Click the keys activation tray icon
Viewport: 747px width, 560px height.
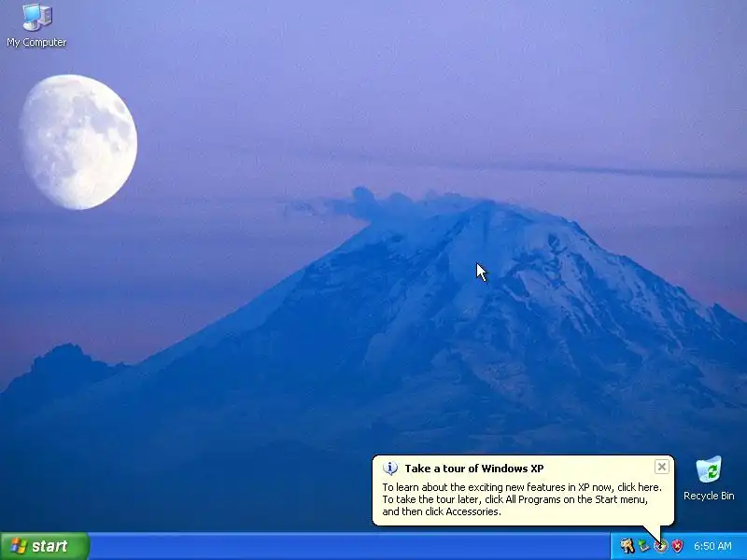(627, 546)
